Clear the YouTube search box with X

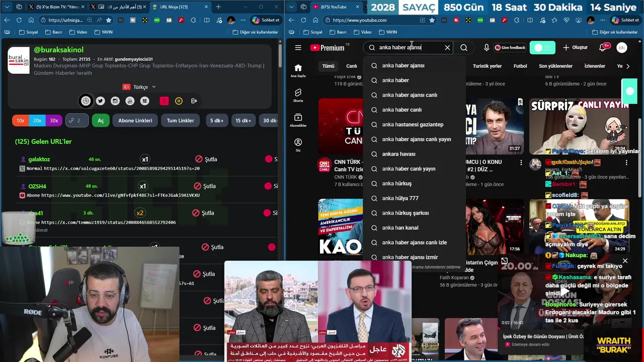pos(447,48)
